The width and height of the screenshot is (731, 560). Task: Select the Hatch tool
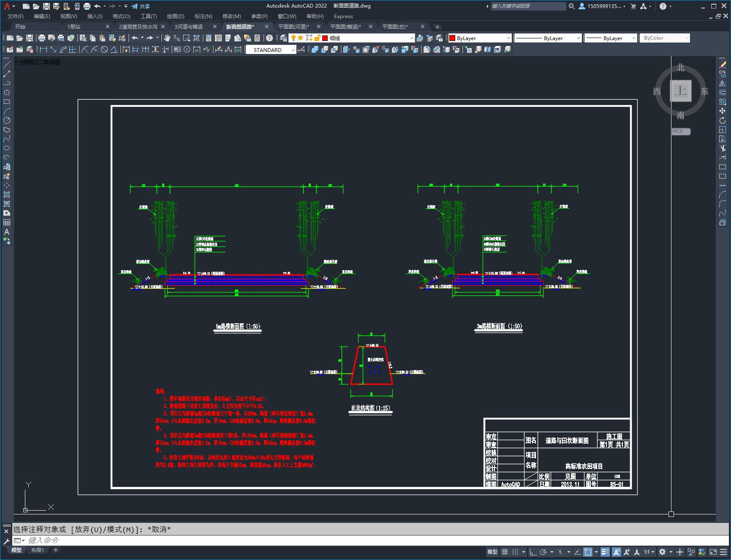(x=7, y=195)
